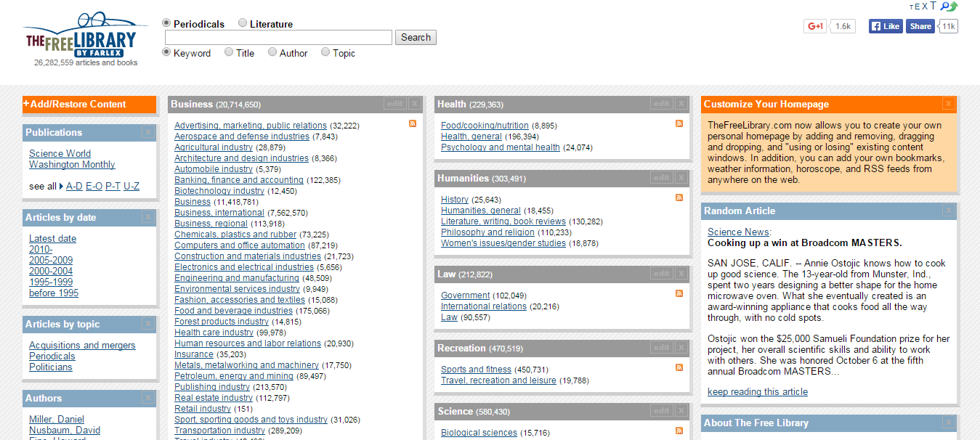Open the Science News link in Random Article
The width and height of the screenshot is (980, 440).
tap(737, 232)
